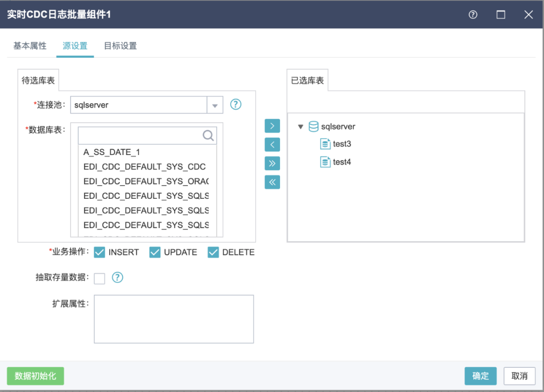Add all tables with double right arrow
Image resolution: width=544 pixels, height=392 pixels.
click(x=272, y=164)
